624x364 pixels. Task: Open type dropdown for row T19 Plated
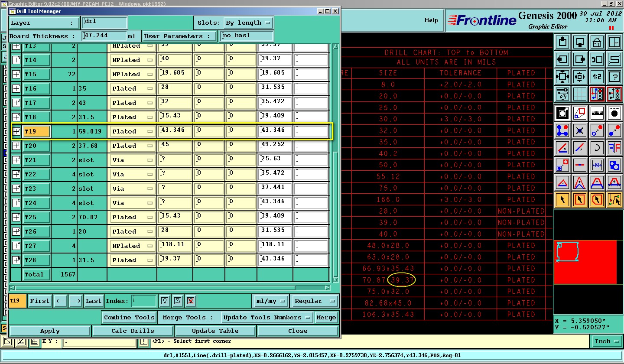pyautogui.click(x=133, y=131)
